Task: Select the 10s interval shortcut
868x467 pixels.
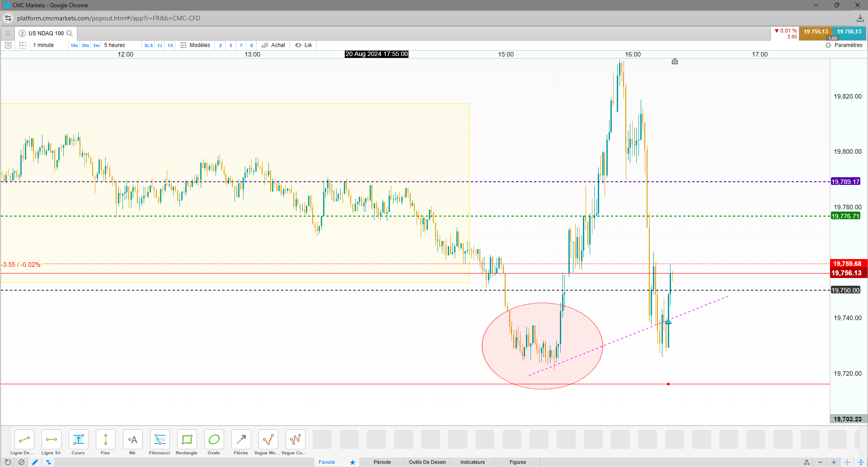Action: click(74, 45)
